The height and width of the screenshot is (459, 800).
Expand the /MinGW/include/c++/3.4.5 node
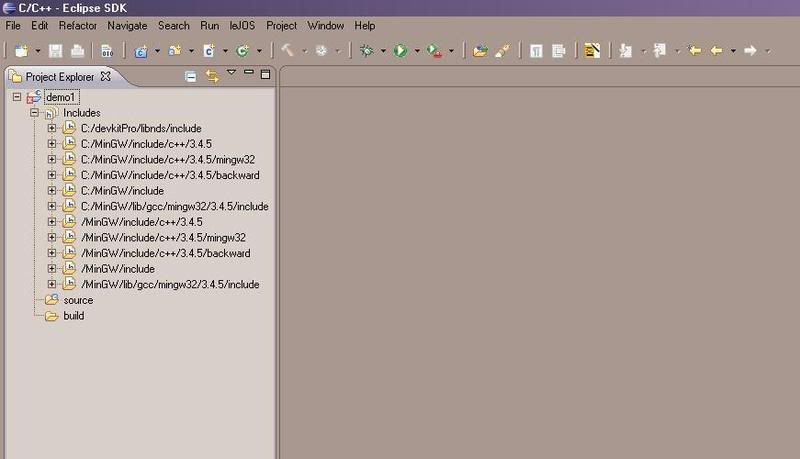click(52, 222)
